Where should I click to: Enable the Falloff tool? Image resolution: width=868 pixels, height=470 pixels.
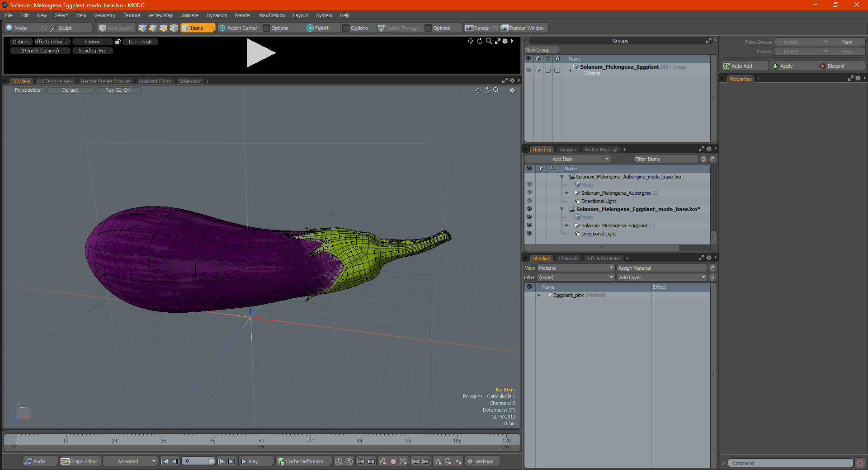tap(318, 28)
